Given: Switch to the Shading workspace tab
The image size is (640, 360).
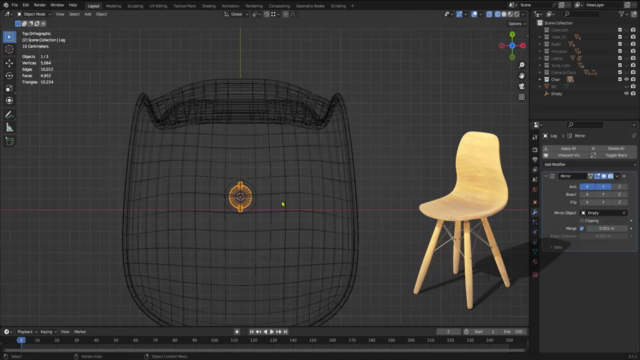Looking at the screenshot, I should 209,6.
